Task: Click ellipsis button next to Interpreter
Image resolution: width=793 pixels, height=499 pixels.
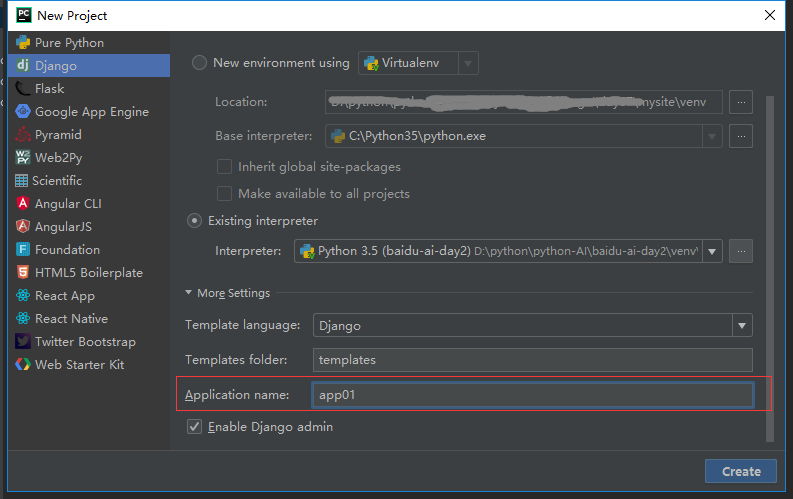Action: click(741, 251)
